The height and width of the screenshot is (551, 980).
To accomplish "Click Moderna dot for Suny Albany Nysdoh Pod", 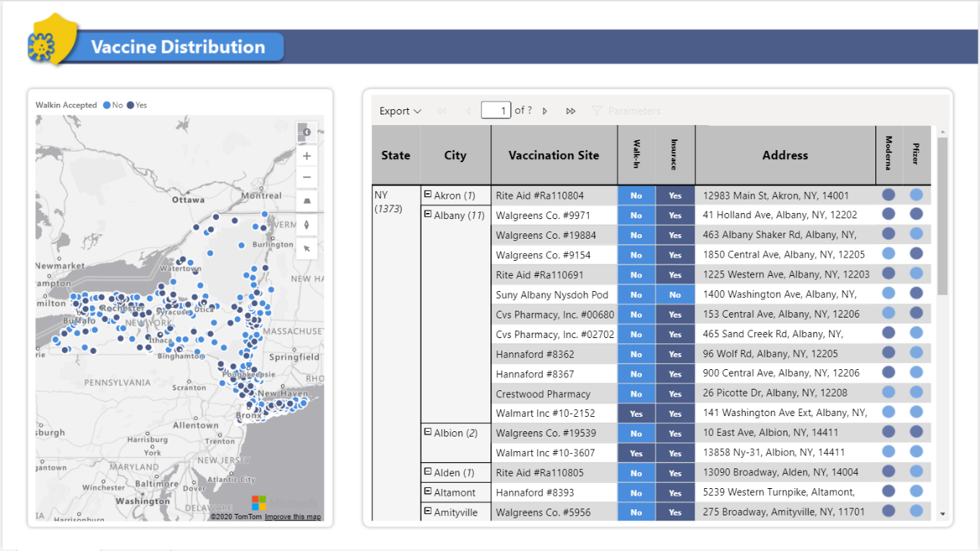I will (889, 293).
